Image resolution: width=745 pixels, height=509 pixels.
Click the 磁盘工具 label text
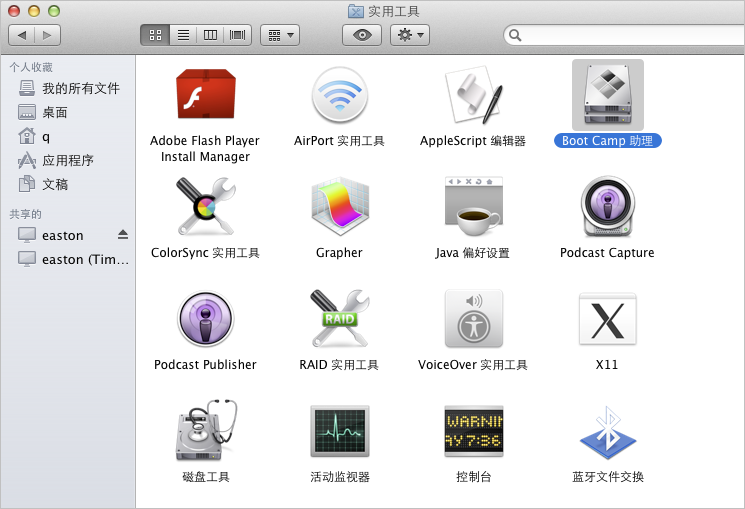[x=206, y=477]
